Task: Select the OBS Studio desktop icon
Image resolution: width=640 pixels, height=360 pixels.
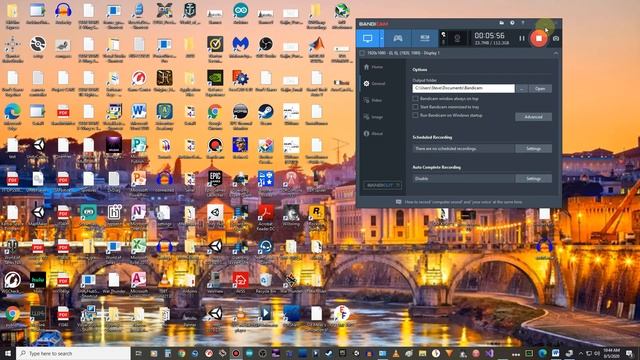Action: [x=266, y=47]
